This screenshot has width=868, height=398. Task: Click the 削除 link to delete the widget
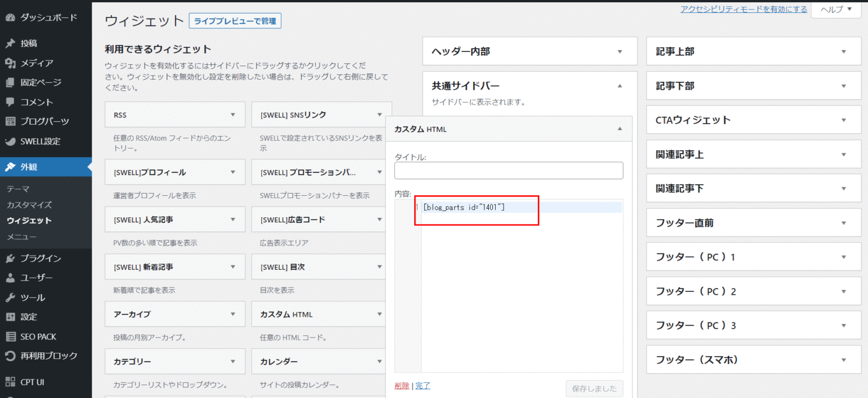tap(401, 386)
